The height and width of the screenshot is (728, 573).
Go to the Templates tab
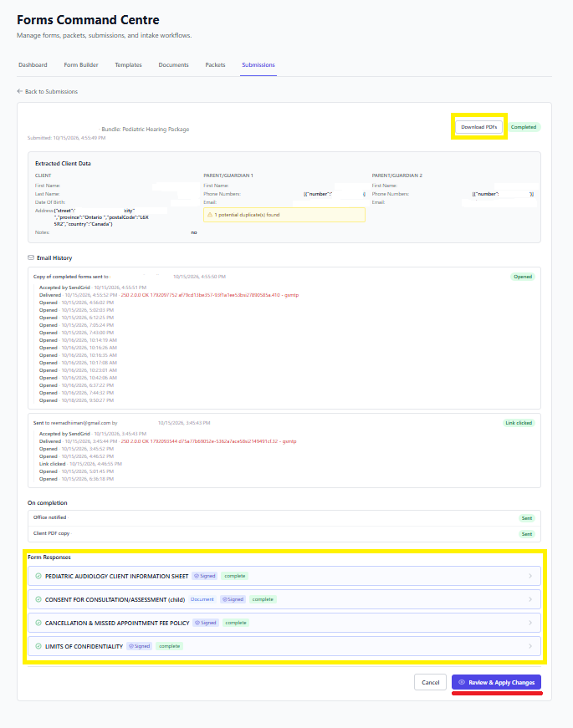(128, 65)
